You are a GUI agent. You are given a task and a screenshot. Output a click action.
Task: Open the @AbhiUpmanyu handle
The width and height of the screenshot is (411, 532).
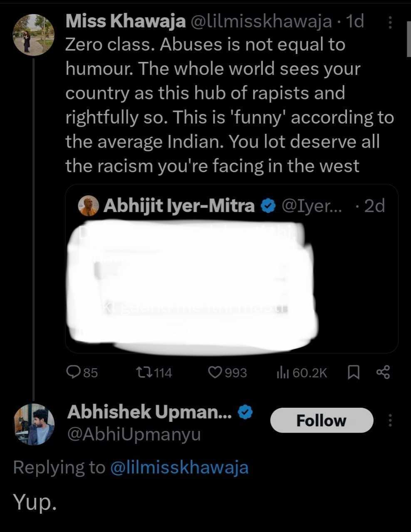pyautogui.click(x=134, y=434)
